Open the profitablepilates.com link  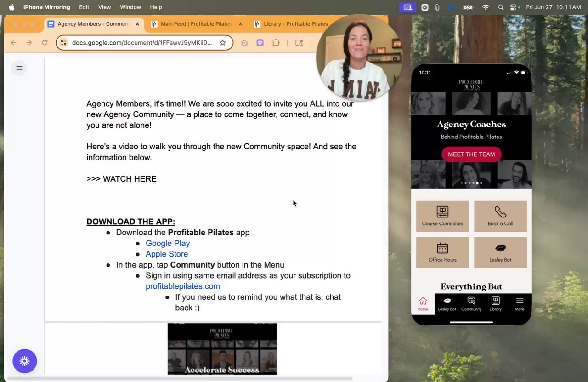pos(183,286)
